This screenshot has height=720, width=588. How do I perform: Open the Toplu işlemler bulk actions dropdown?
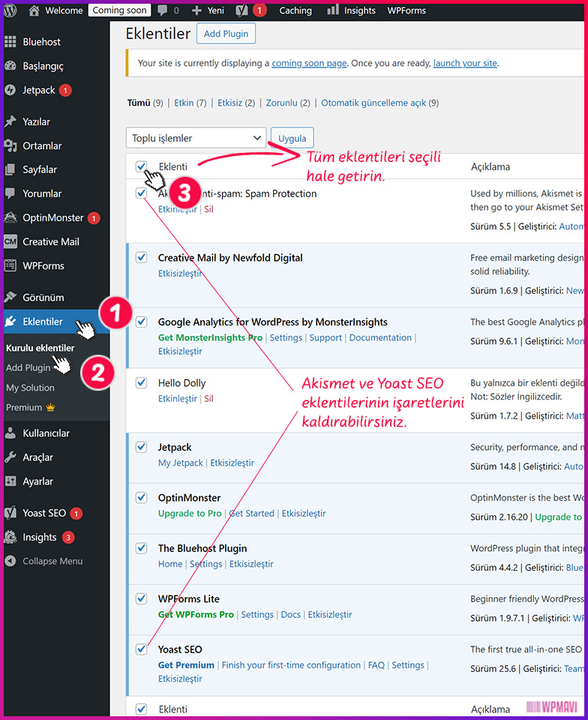coord(196,138)
